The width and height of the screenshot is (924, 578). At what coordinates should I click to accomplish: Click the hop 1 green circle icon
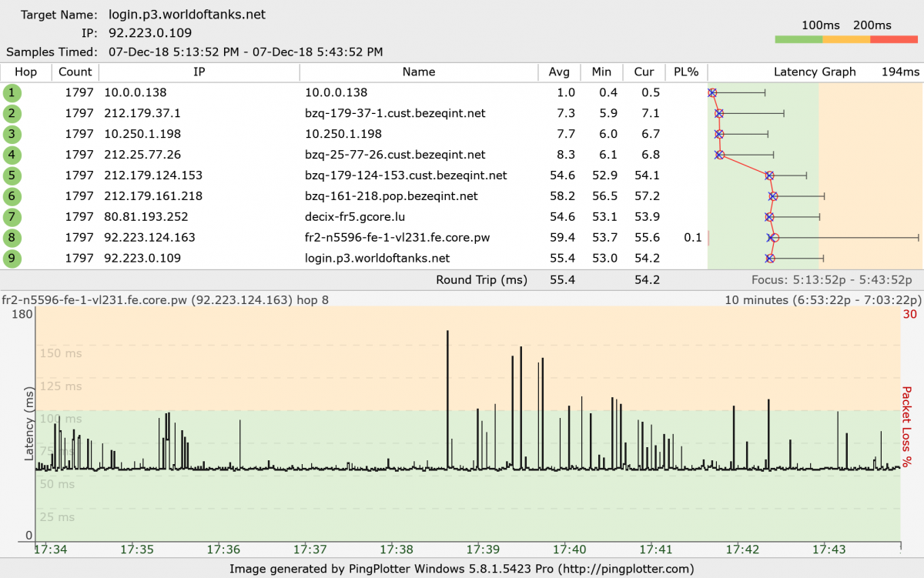(x=12, y=93)
